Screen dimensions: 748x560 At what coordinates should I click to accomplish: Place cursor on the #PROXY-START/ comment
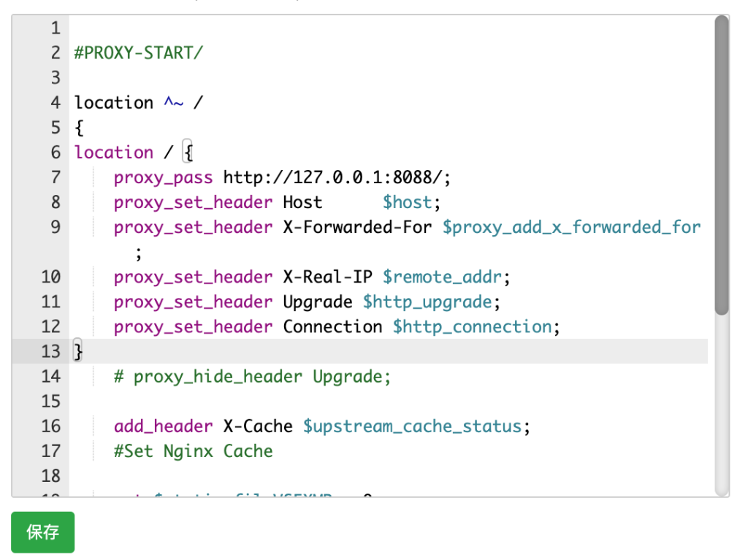(139, 53)
